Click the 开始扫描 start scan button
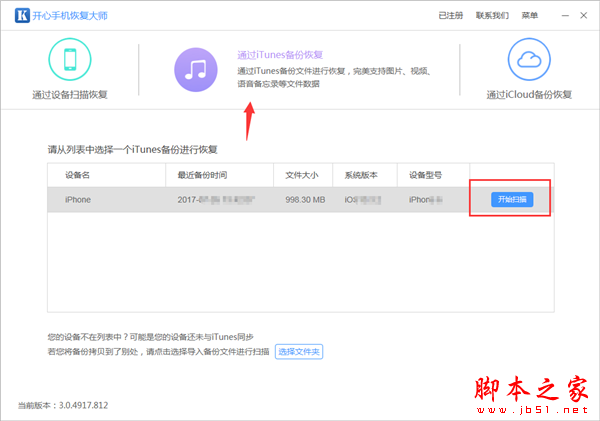This screenshot has width=600, height=421. pos(512,199)
